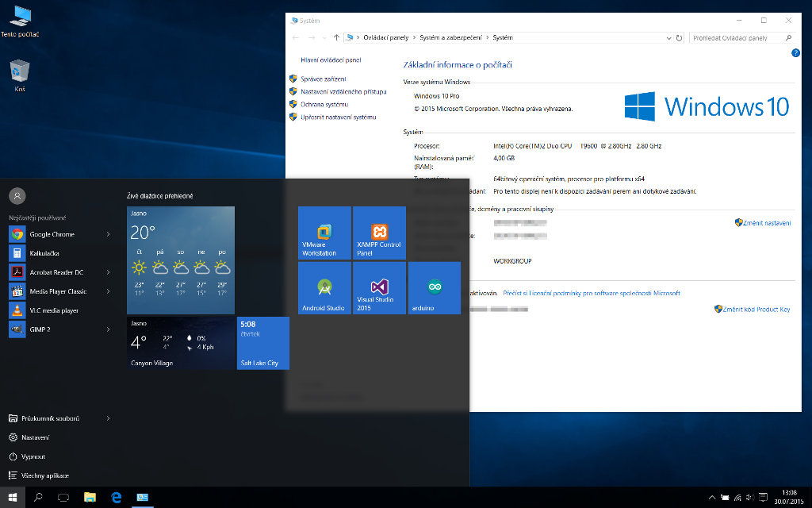Open taskbar search magnifier
The height and width of the screenshot is (508, 812).
pos(38,498)
